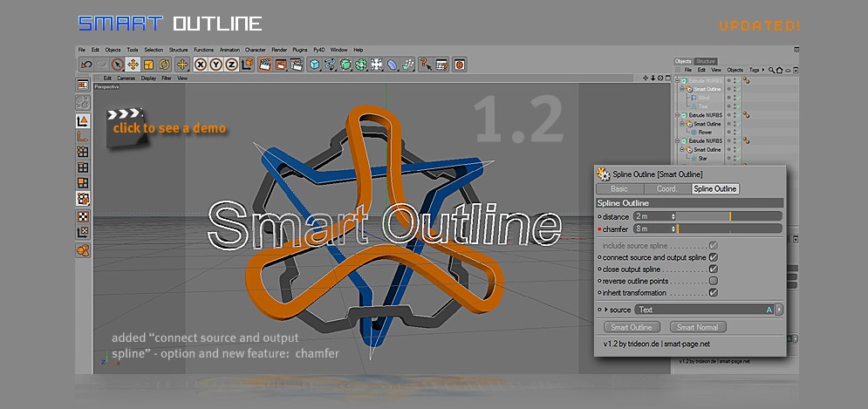Open the Plugins menu
Screen dimensions: 868x409
300,50
